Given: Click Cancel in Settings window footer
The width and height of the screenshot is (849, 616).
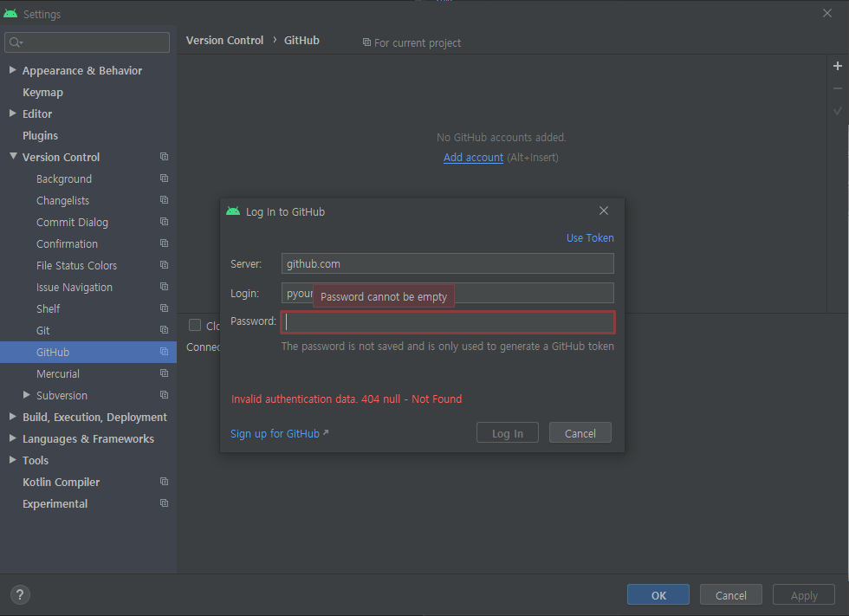Looking at the screenshot, I should 730,595.
